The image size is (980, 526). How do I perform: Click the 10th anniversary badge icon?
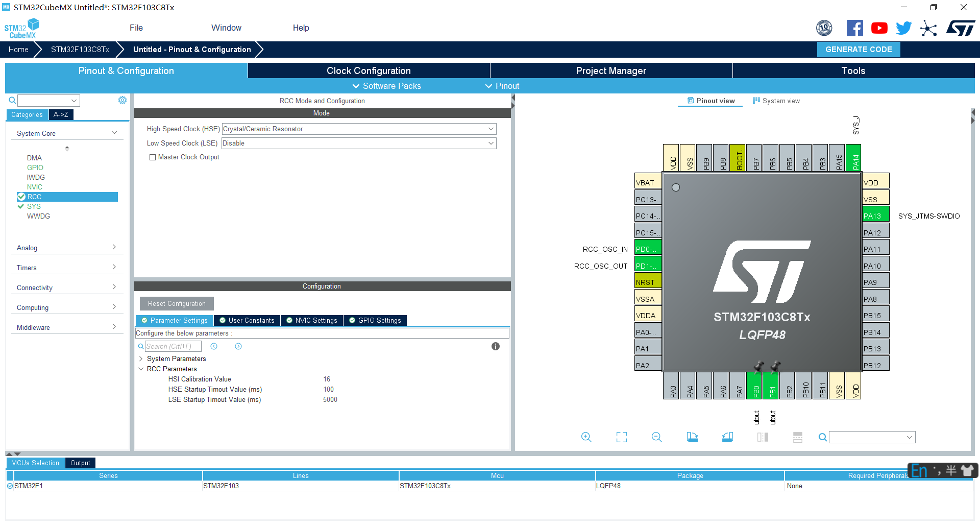(824, 28)
